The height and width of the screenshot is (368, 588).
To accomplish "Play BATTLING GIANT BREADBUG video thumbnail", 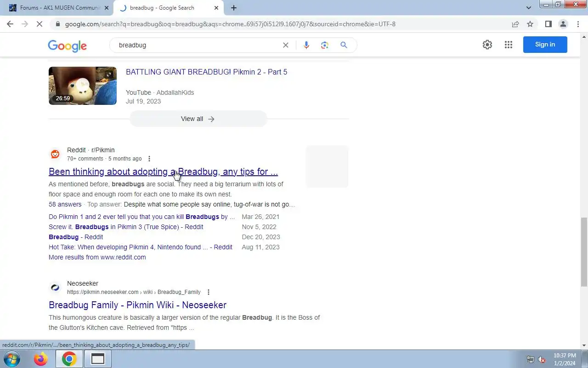I will 83,86.
